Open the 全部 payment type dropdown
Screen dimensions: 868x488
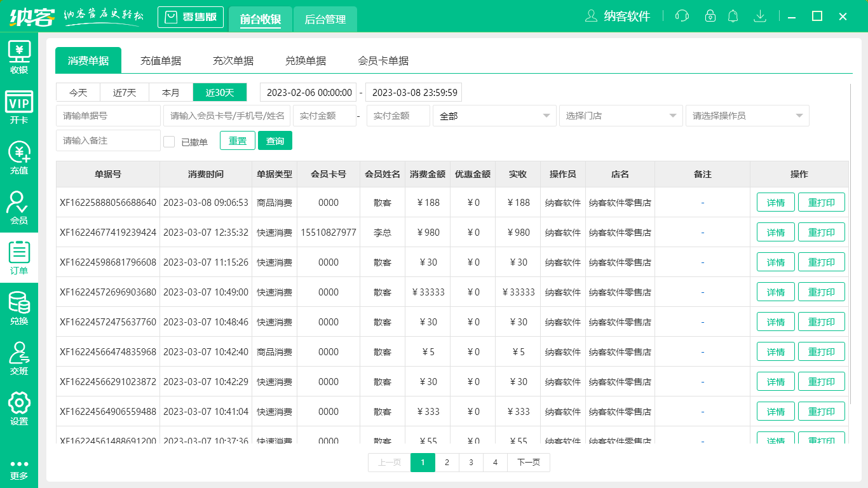click(x=494, y=116)
